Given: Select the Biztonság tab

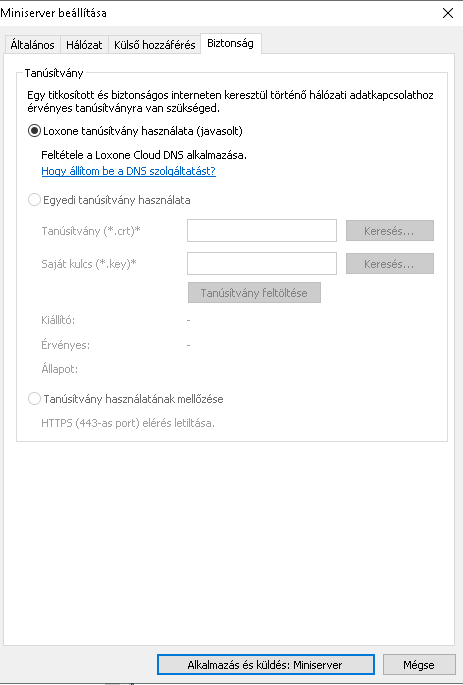Looking at the screenshot, I should (x=231, y=44).
